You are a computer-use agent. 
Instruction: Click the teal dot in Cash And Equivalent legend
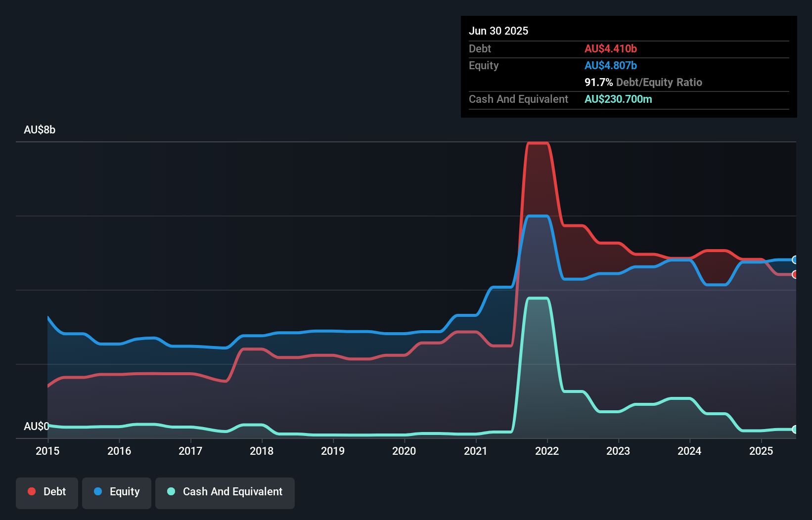coord(171,491)
